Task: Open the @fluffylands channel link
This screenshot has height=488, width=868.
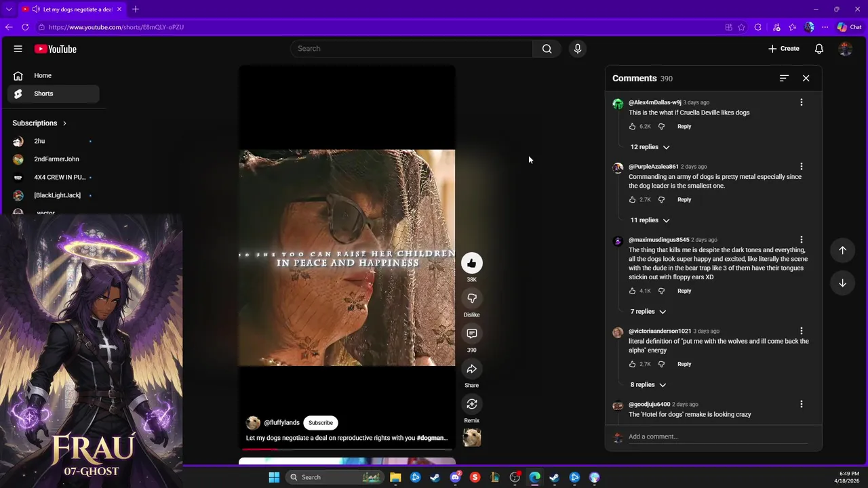Action: click(x=281, y=423)
